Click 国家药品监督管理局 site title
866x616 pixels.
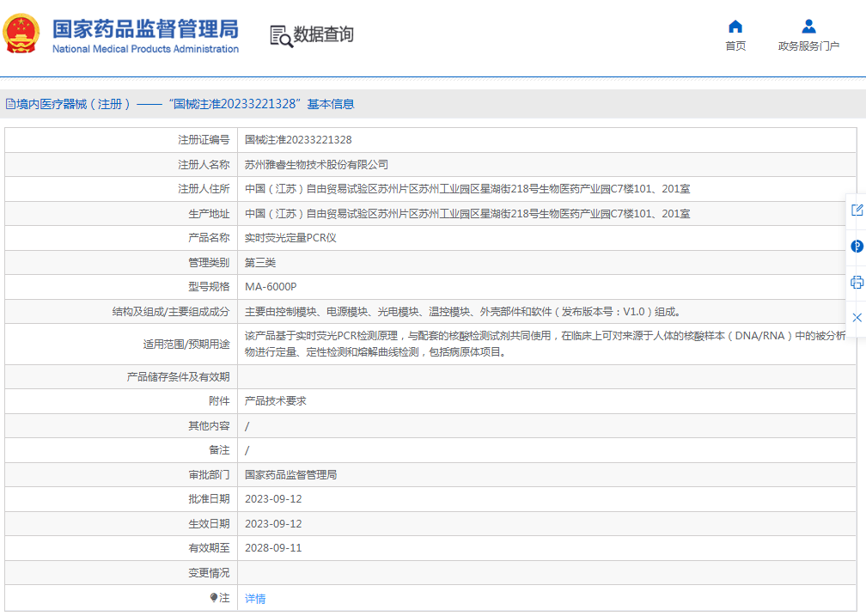(x=145, y=28)
